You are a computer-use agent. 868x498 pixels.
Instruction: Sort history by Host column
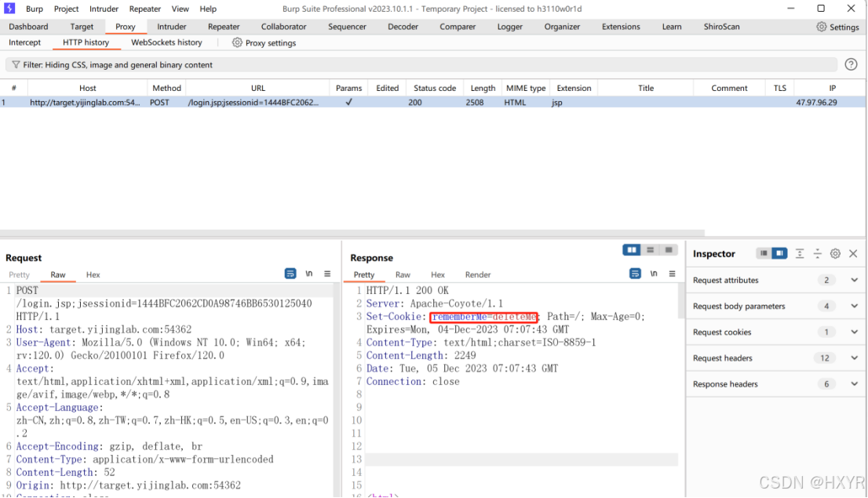(87, 88)
